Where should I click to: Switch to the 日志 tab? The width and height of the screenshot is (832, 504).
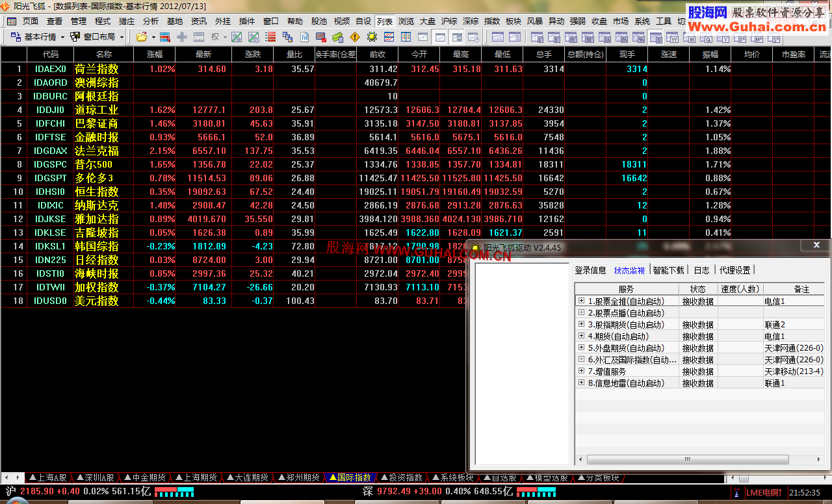pyautogui.click(x=702, y=270)
